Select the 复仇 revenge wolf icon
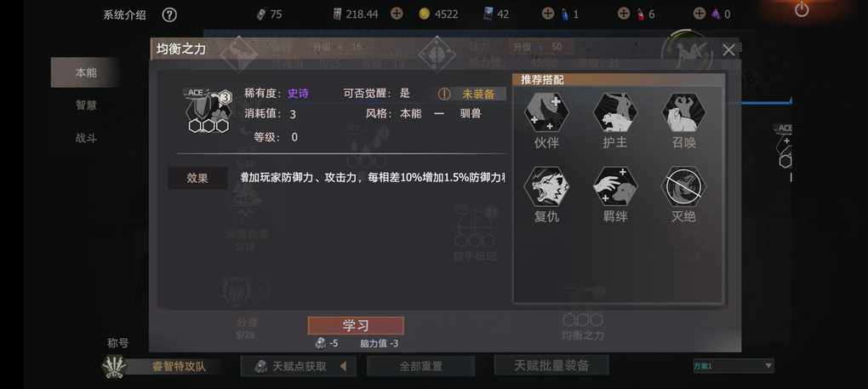The image size is (868, 389). coord(545,186)
